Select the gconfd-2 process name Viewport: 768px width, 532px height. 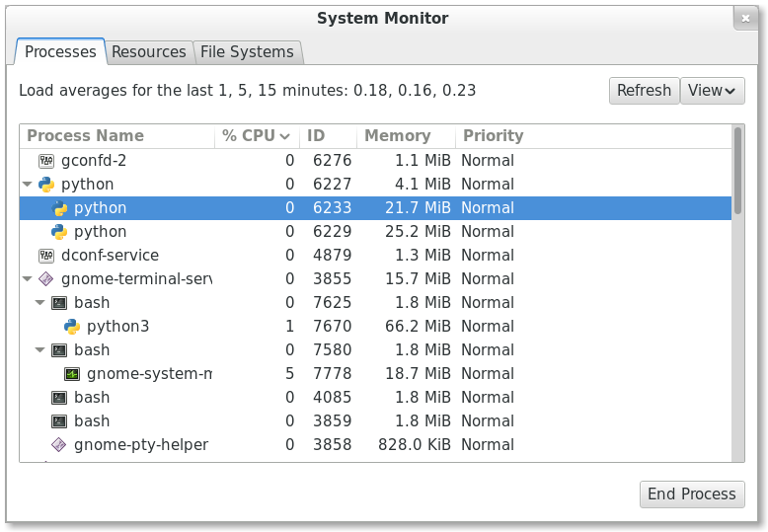pyautogui.click(x=94, y=161)
